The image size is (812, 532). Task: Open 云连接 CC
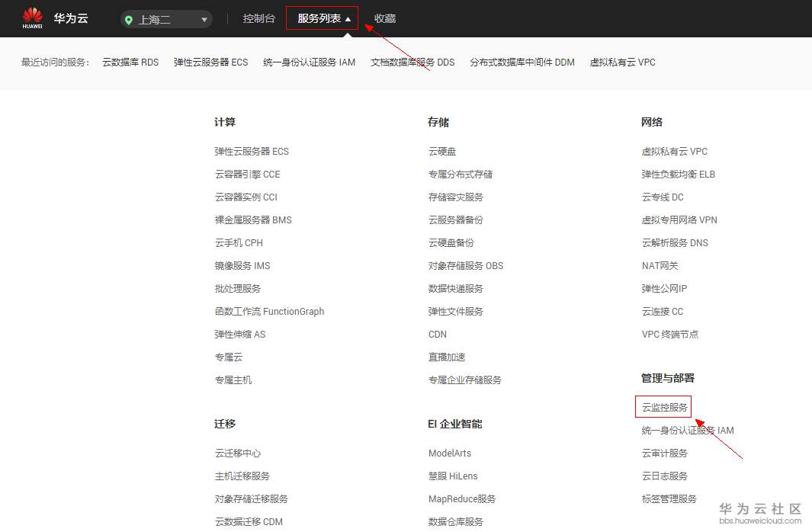point(663,312)
